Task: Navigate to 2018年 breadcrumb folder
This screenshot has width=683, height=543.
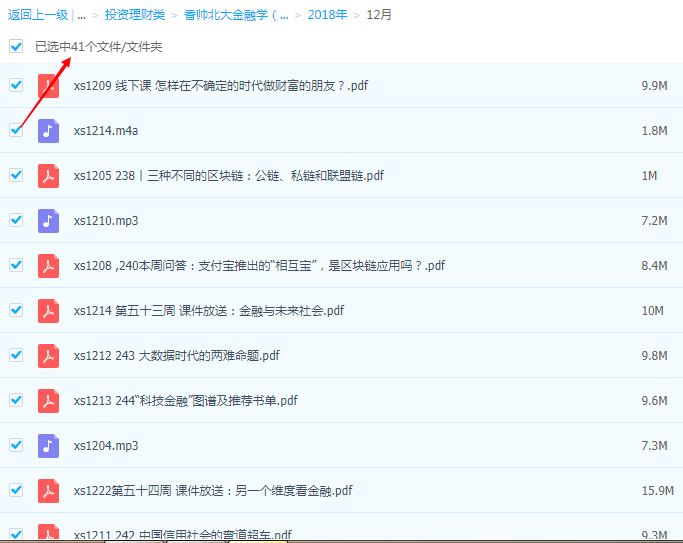Action: [327, 15]
